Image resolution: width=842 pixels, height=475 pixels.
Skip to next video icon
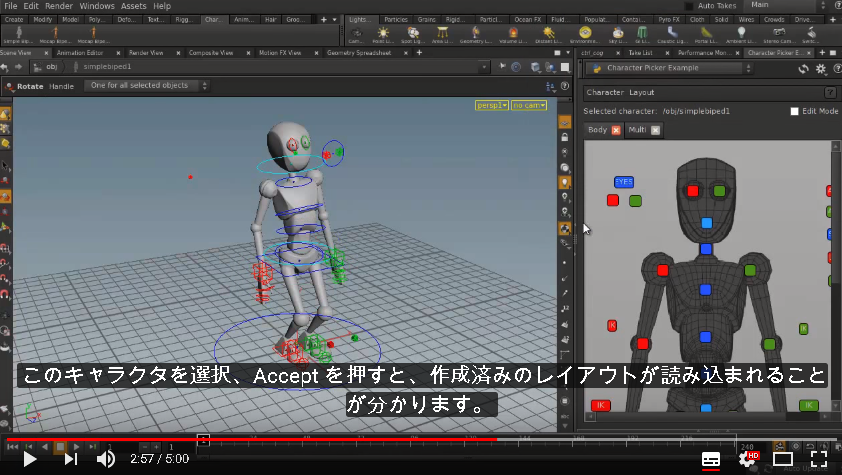coord(71,459)
